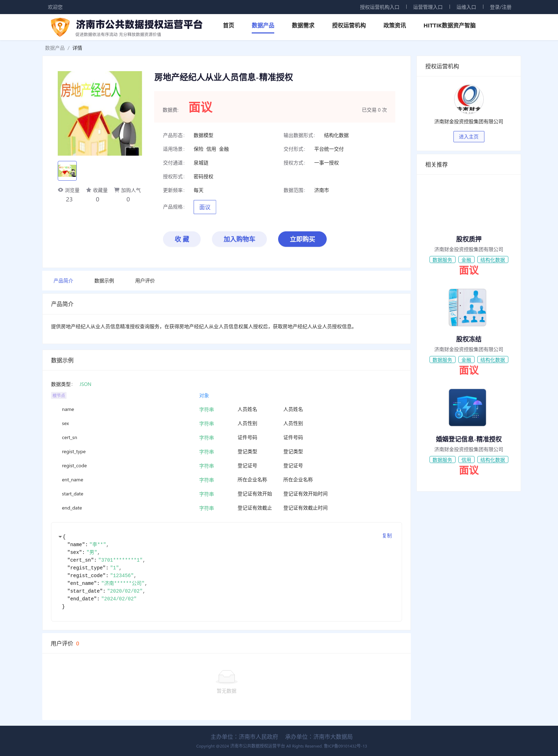Click 登录/注册 link
The height and width of the screenshot is (756, 558).
tap(501, 7)
